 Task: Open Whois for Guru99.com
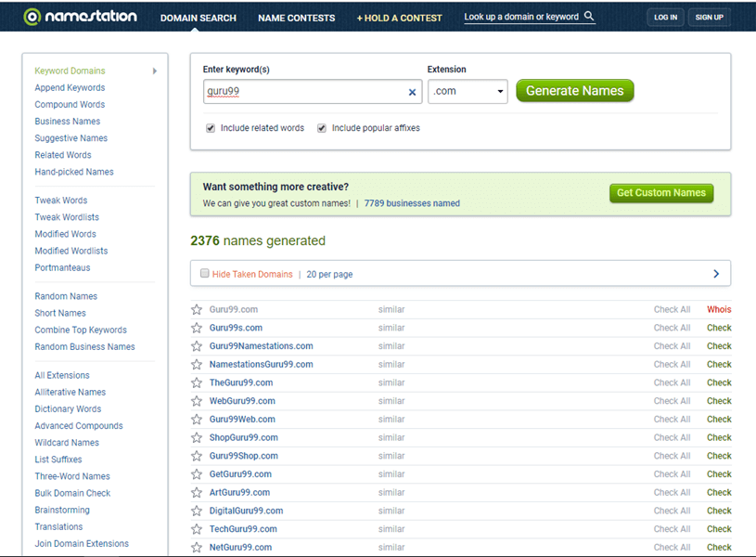(719, 310)
